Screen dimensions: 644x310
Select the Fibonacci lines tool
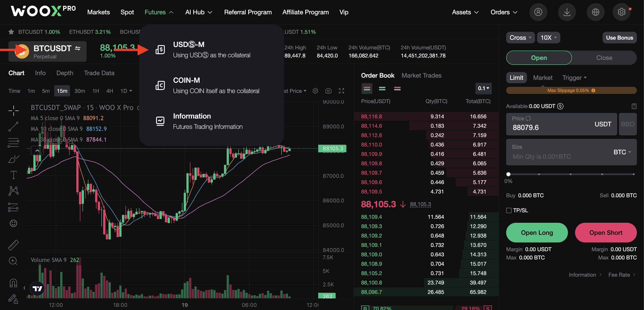[13, 143]
